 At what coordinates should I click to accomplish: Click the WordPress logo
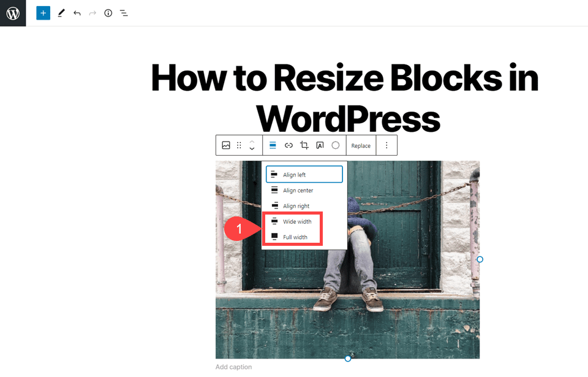[x=12, y=13]
